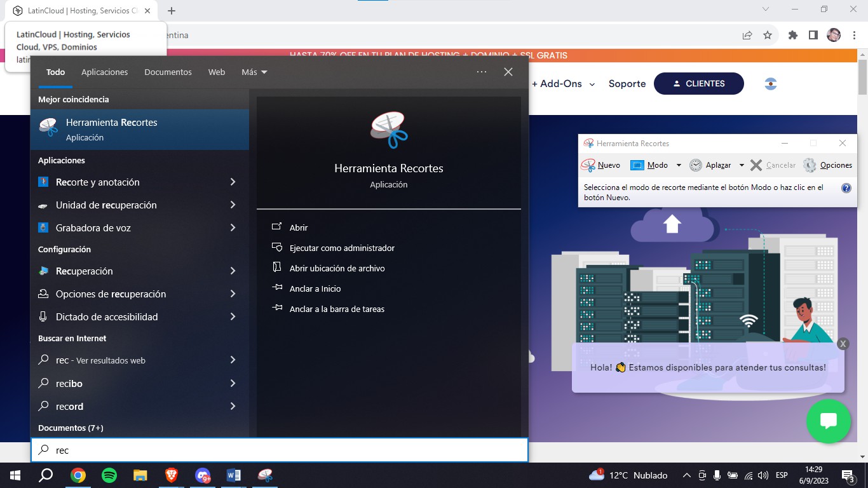868x488 pixels.
Task: Click the Aplazar clock icon
Action: coord(696,165)
